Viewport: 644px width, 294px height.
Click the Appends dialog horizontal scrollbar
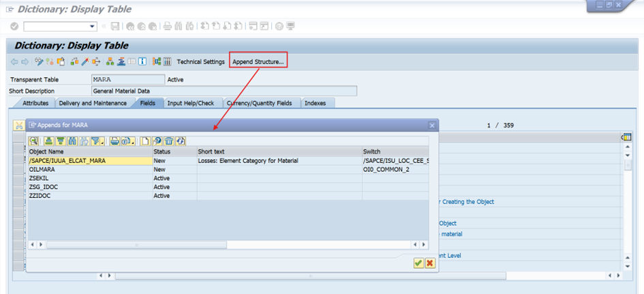pos(136,244)
